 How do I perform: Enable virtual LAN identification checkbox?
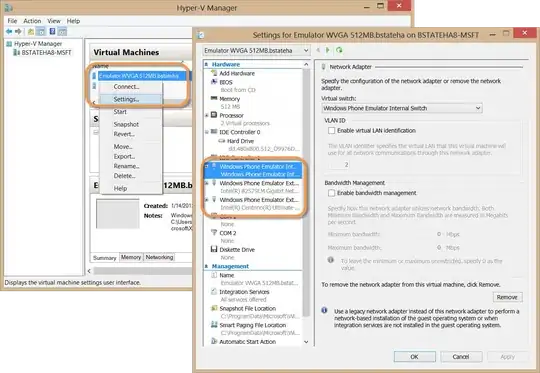[331, 131]
